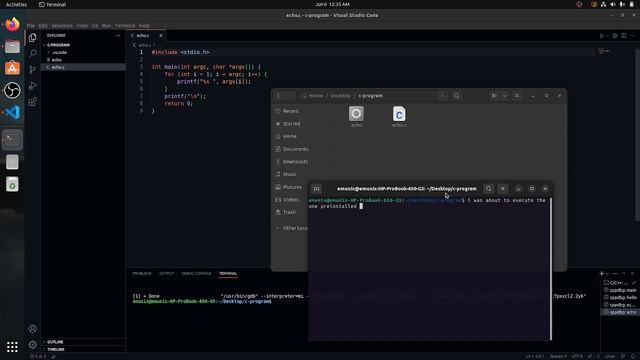640x360 pixels.
Task: Open Show Applications grid in the dock
Action: (12, 347)
